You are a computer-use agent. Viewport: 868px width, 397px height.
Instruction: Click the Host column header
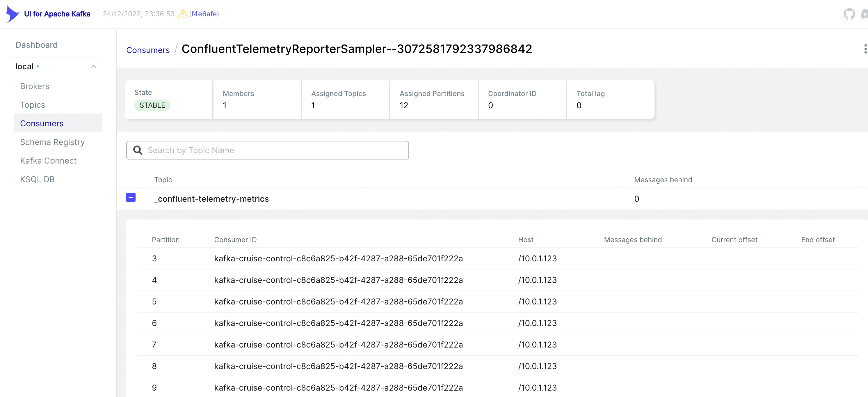coord(526,240)
